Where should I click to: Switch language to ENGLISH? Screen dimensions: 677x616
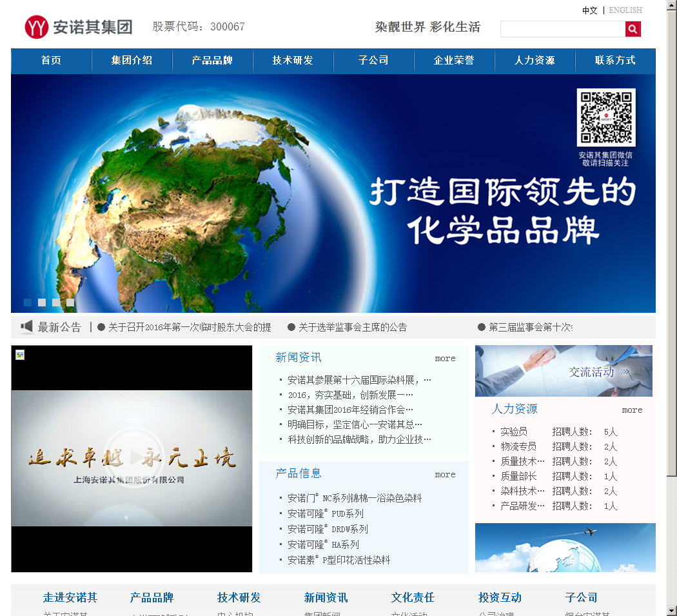click(x=625, y=10)
